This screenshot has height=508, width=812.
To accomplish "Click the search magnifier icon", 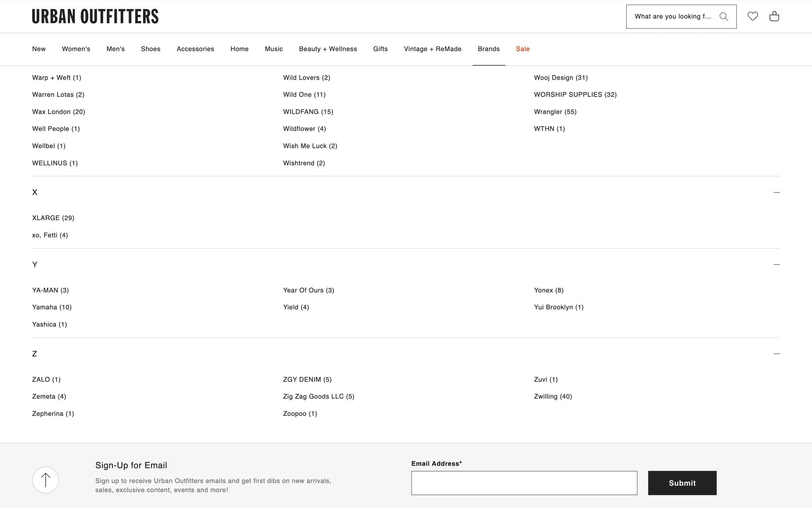I will tap(724, 17).
